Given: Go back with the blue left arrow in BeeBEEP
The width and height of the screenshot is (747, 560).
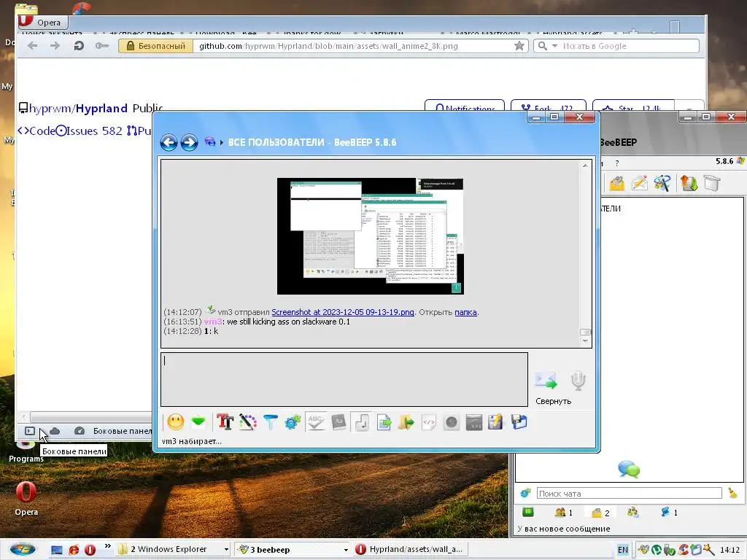Looking at the screenshot, I should (x=169, y=142).
